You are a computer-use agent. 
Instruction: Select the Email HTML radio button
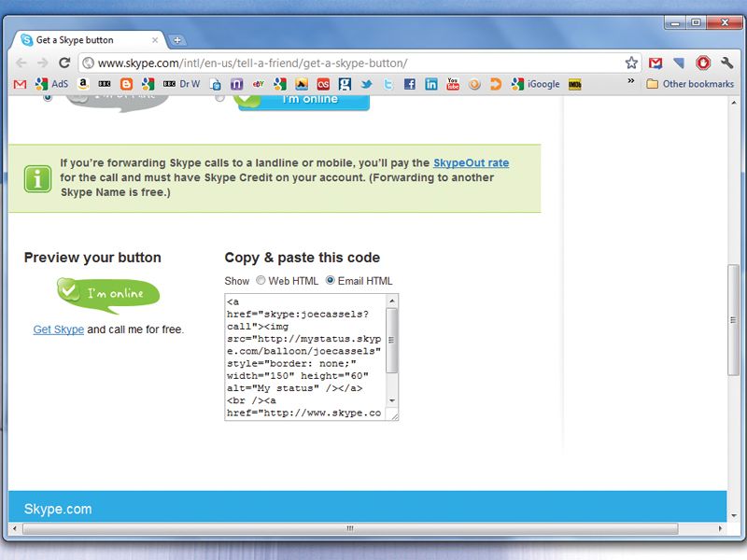(x=330, y=281)
